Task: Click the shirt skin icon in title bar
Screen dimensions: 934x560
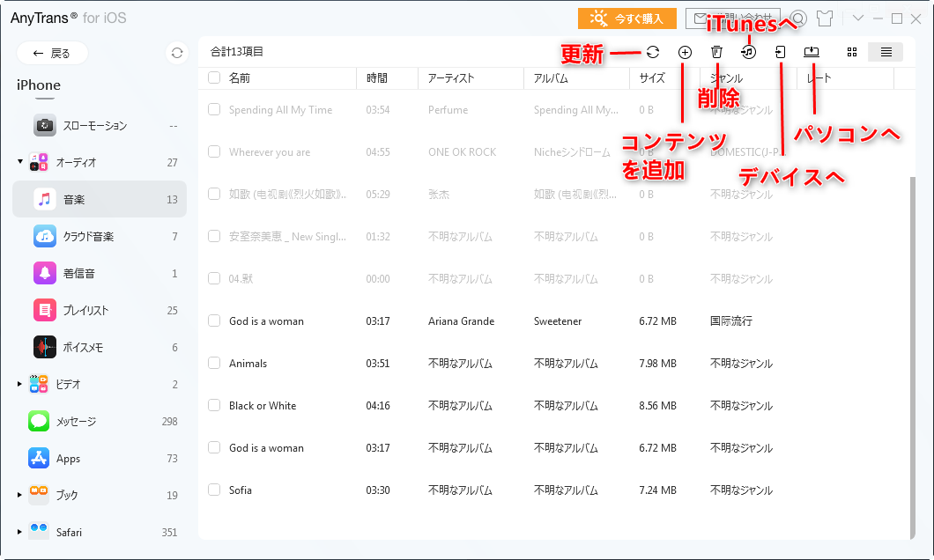Action: tap(825, 18)
